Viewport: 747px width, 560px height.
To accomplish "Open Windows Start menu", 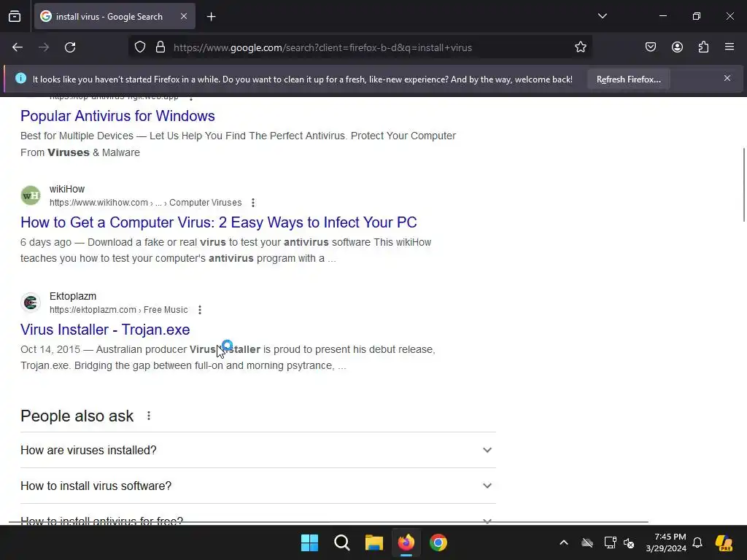I will pos(309,542).
